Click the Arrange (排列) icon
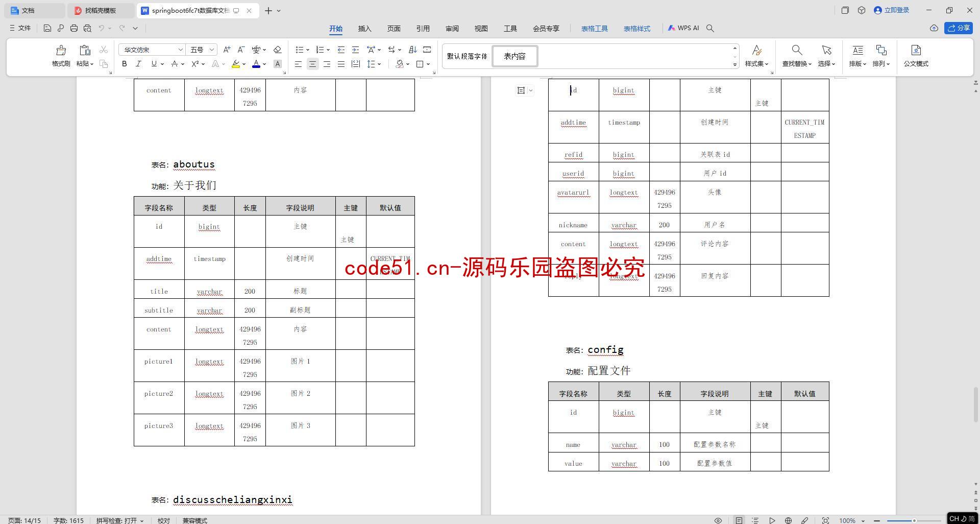This screenshot has height=524, width=980. 881,50
